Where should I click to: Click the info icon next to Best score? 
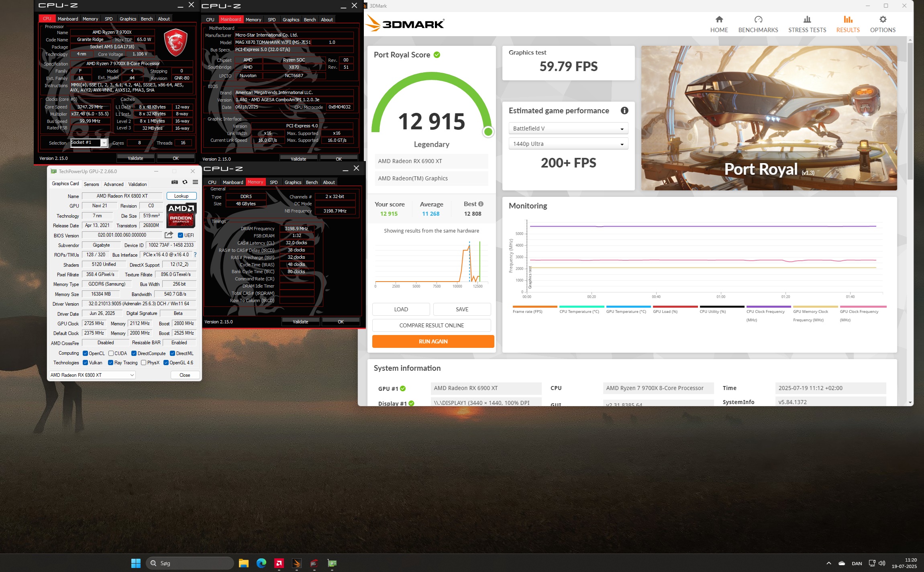click(x=481, y=204)
